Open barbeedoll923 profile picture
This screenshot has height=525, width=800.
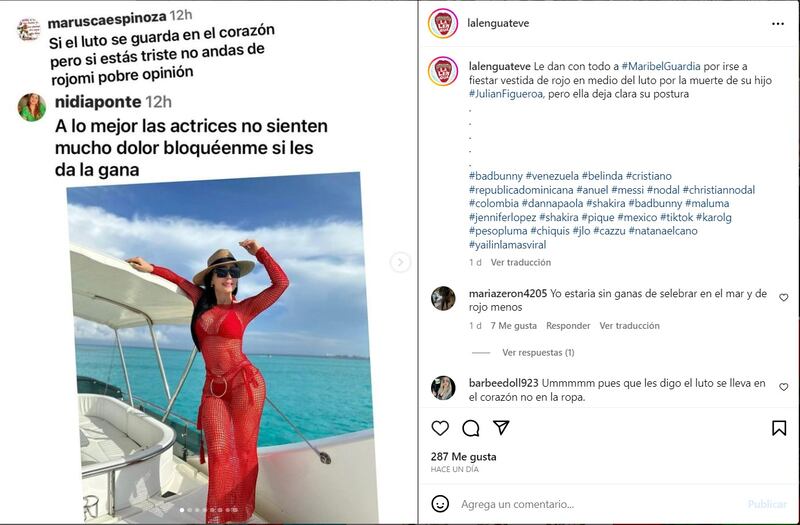(443, 388)
